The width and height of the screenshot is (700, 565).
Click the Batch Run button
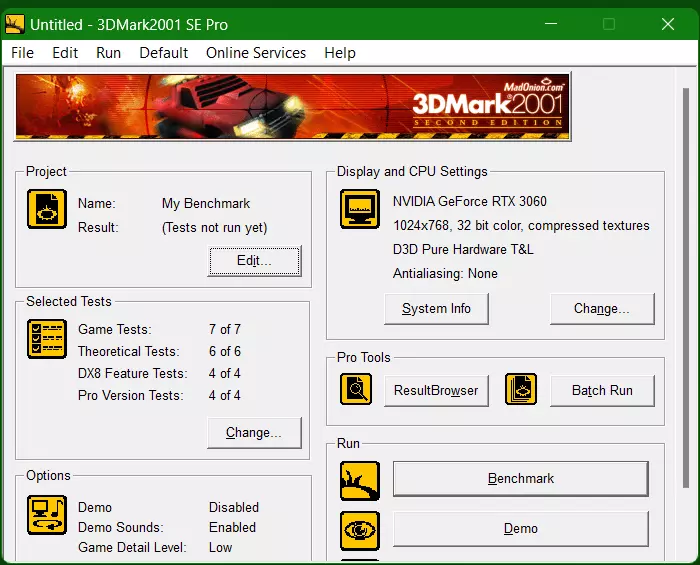(x=602, y=391)
